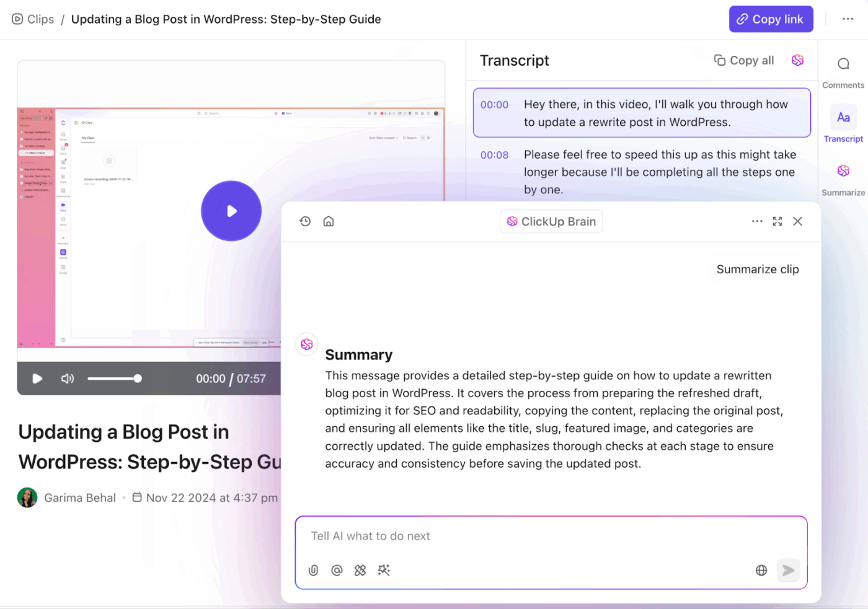
Task: Go to ClickUp Brain home screen
Action: (329, 221)
